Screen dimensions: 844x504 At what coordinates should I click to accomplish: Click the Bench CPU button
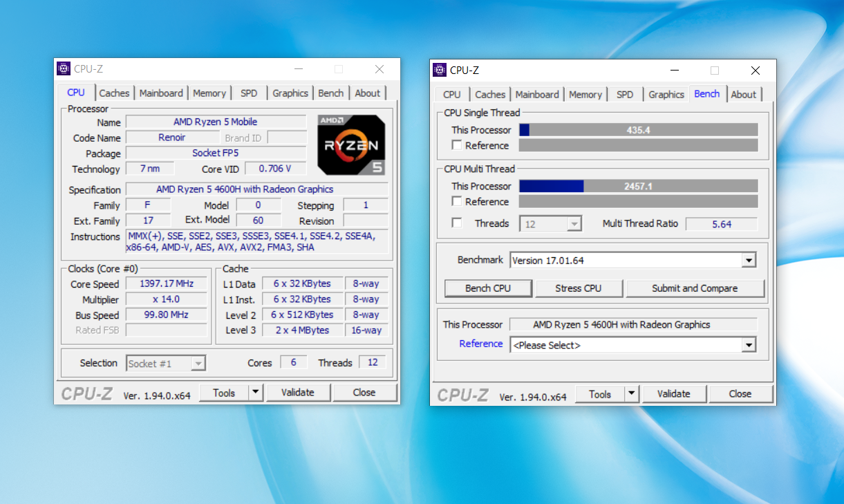pos(488,288)
